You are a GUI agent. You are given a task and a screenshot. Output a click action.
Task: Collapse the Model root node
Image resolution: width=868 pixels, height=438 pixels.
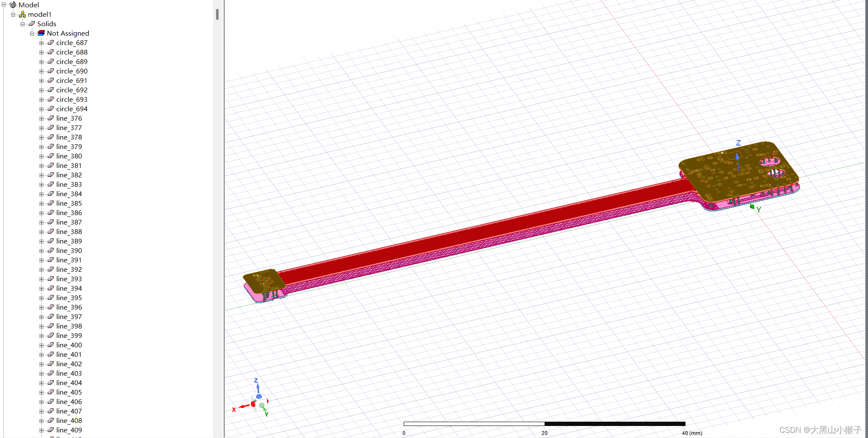coord(3,5)
